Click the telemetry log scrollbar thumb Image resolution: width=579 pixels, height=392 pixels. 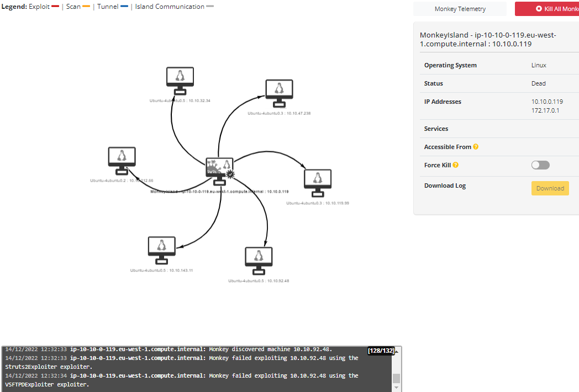coord(396,378)
